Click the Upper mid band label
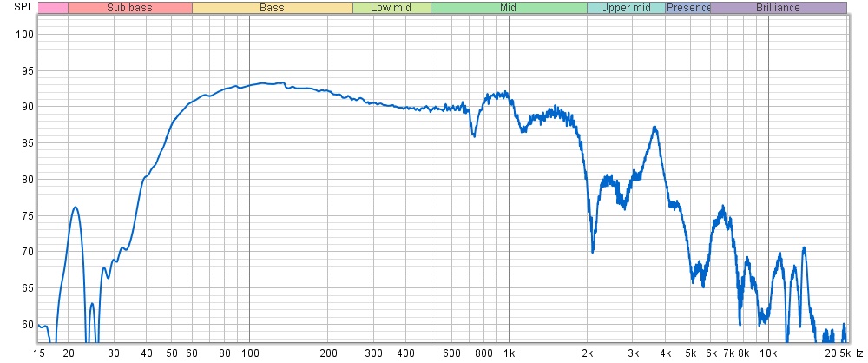The width and height of the screenshot is (868, 363). point(626,8)
